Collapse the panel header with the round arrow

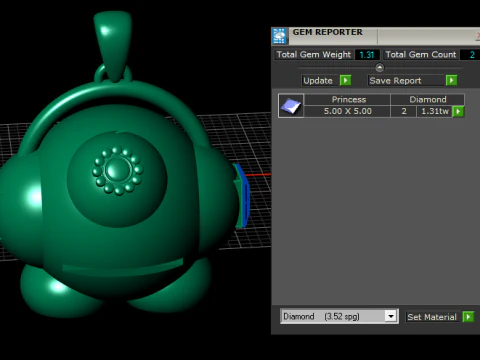coord(379,68)
